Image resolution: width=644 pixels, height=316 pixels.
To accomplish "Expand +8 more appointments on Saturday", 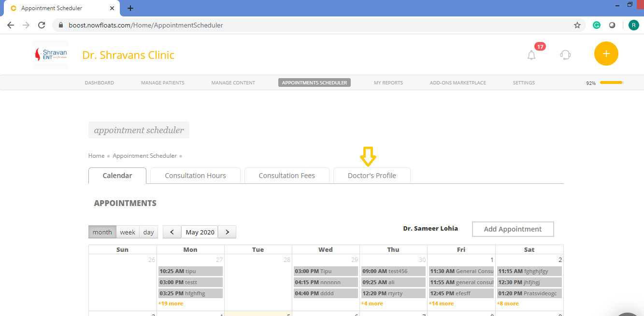I will 508,303.
